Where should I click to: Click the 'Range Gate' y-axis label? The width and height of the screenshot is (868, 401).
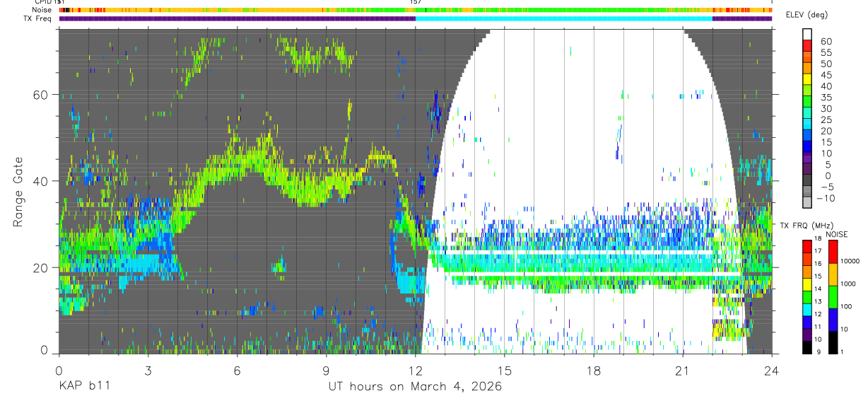point(18,192)
